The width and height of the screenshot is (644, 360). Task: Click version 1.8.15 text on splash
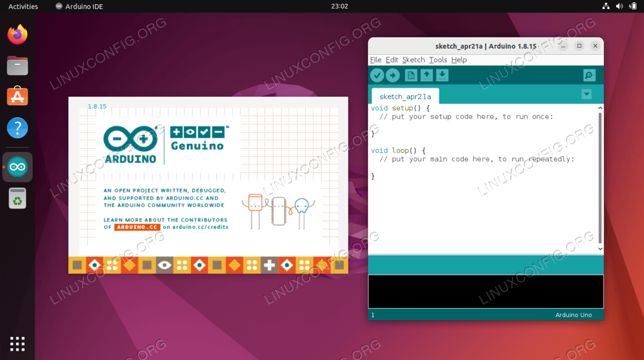[97, 106]
